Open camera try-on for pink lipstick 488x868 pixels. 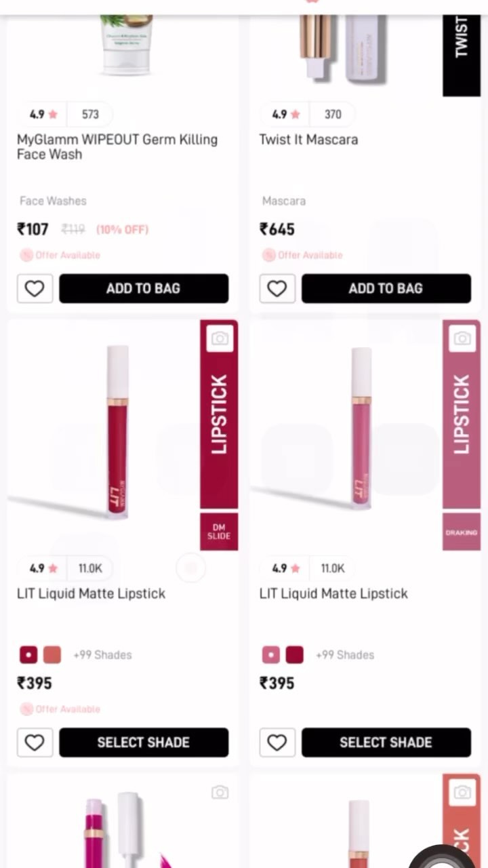462,338
